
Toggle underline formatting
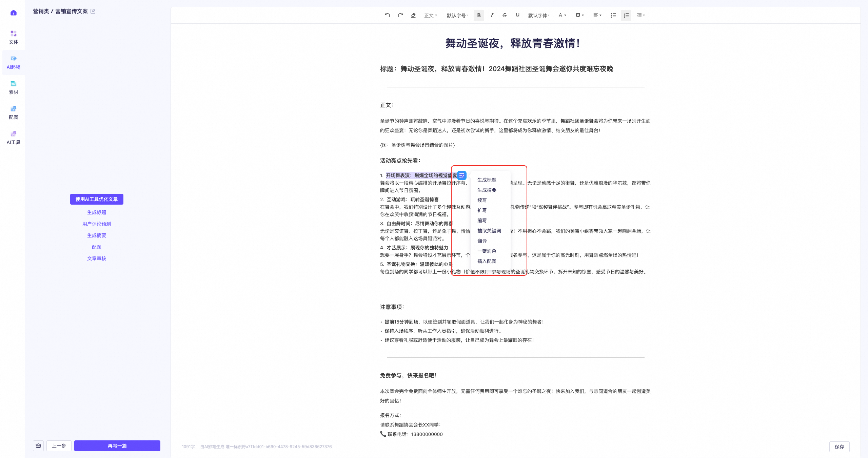[518, 15]
